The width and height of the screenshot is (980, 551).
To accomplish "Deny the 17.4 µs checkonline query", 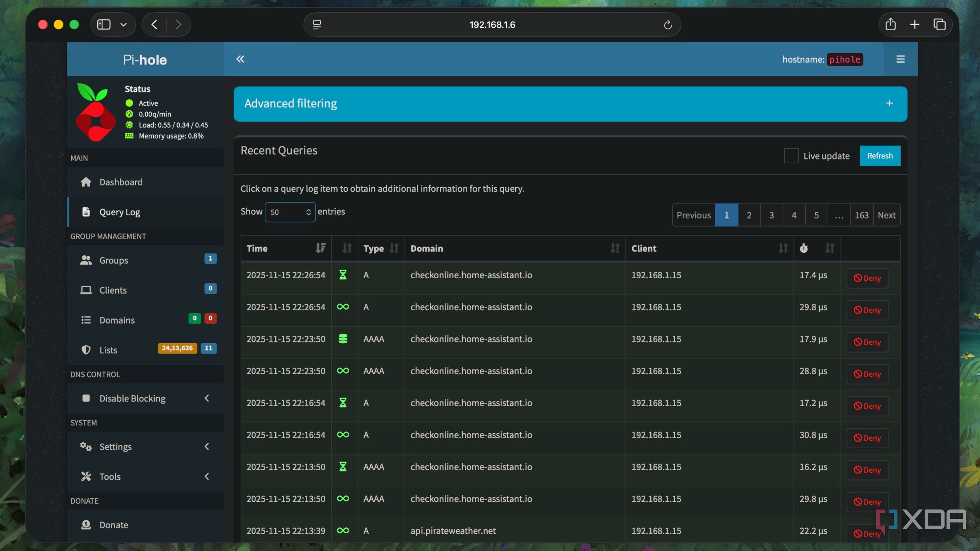I will 867,278.
